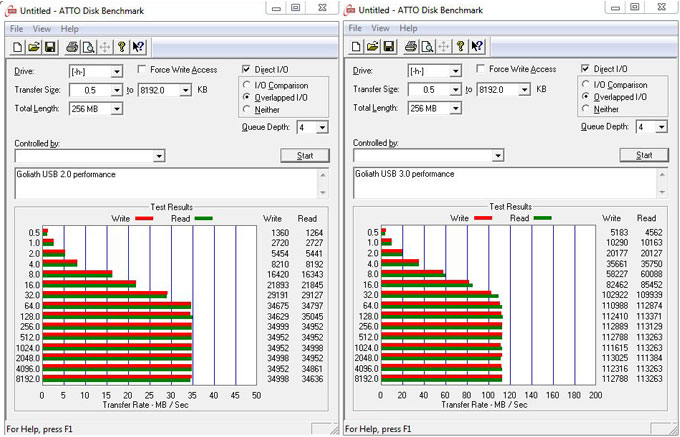Screen dimensions: 680x437
Task: Click 8192.0 row read value 113263 on right
Action: coord(649,379)
